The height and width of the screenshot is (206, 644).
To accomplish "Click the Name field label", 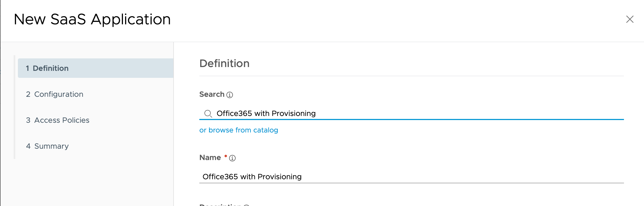I will point(210,158).
